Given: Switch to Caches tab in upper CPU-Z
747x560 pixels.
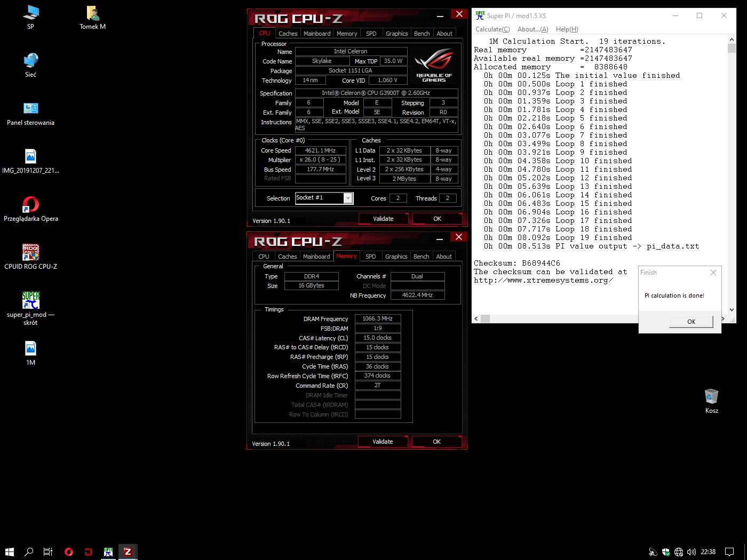Looking at the screenshot, I should coord(288,34).
